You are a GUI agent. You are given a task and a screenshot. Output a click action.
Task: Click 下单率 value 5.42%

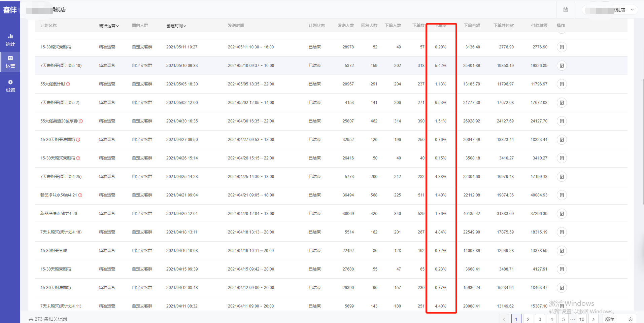coord(440,66)
